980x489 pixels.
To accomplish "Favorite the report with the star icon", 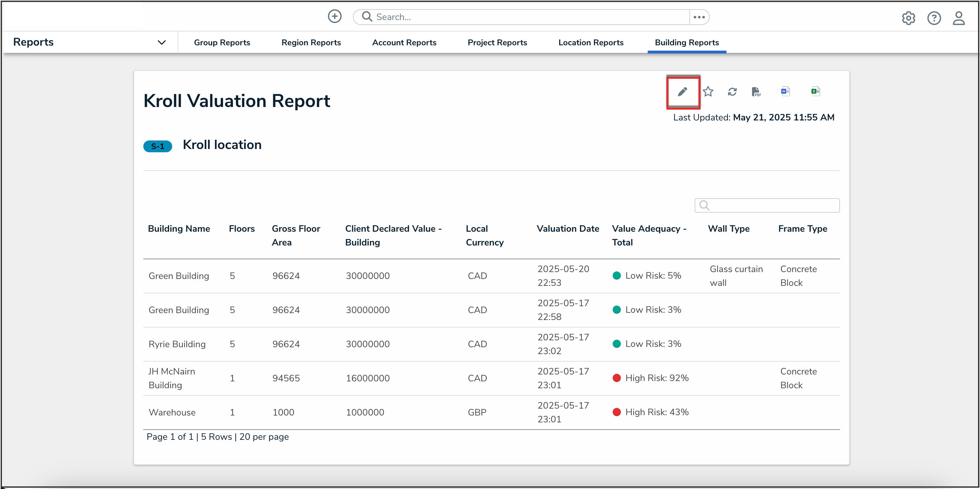I will [x=707, y=92].
